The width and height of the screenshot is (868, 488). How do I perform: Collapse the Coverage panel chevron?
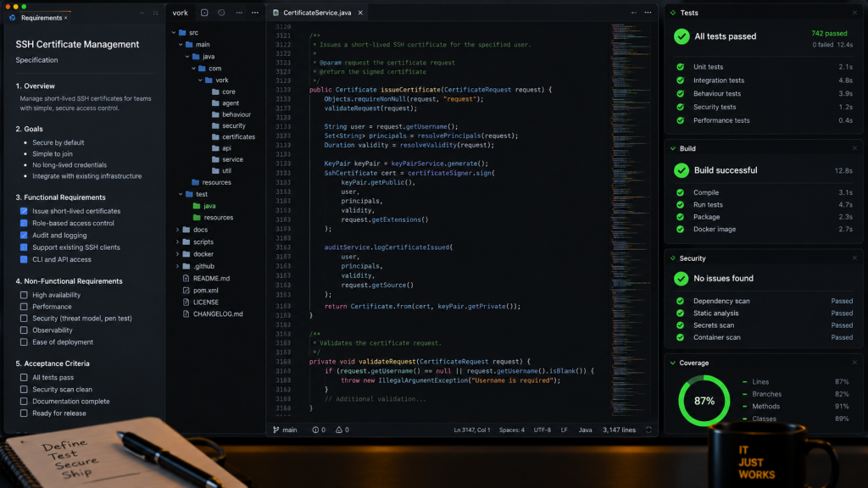click(673, 363)
